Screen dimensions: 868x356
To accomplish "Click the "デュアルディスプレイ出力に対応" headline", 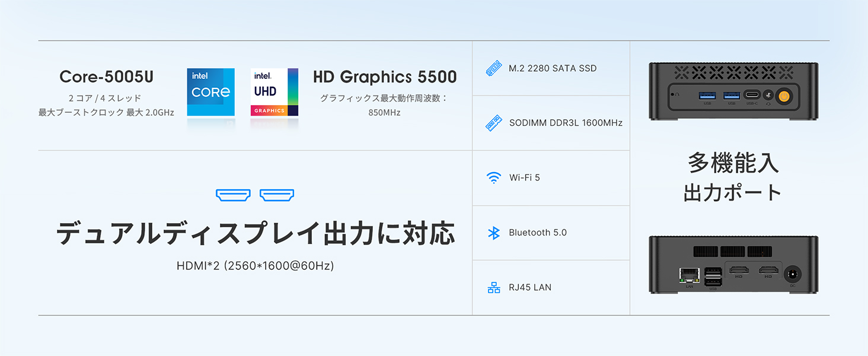I will pyautogui.click(x=255, y=233).
